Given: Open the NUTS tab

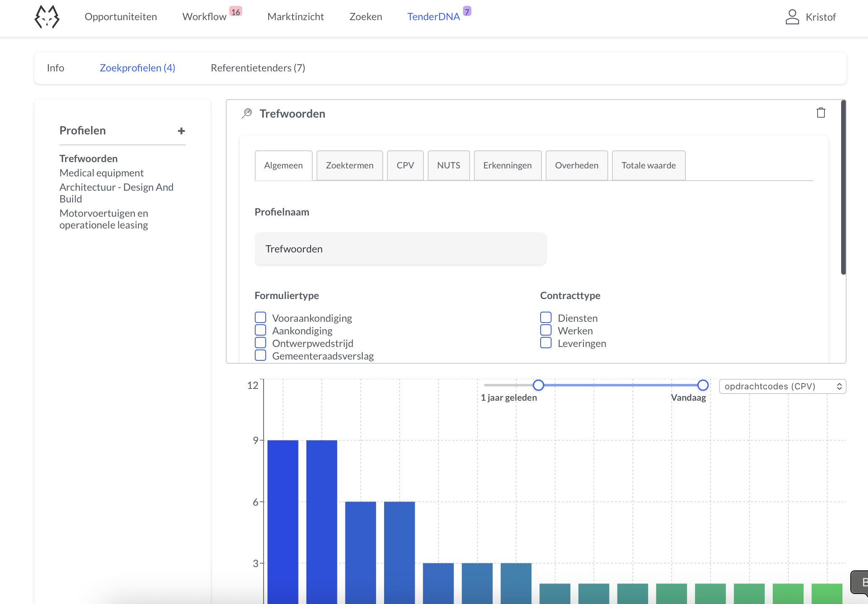Looking at the screenshot, I should [x=448, y=165].
